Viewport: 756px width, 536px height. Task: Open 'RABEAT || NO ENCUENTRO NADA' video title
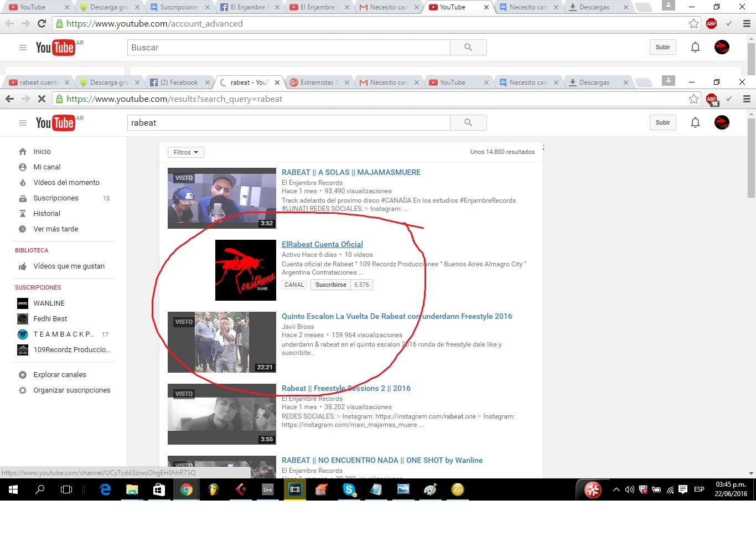pos(382,460)
